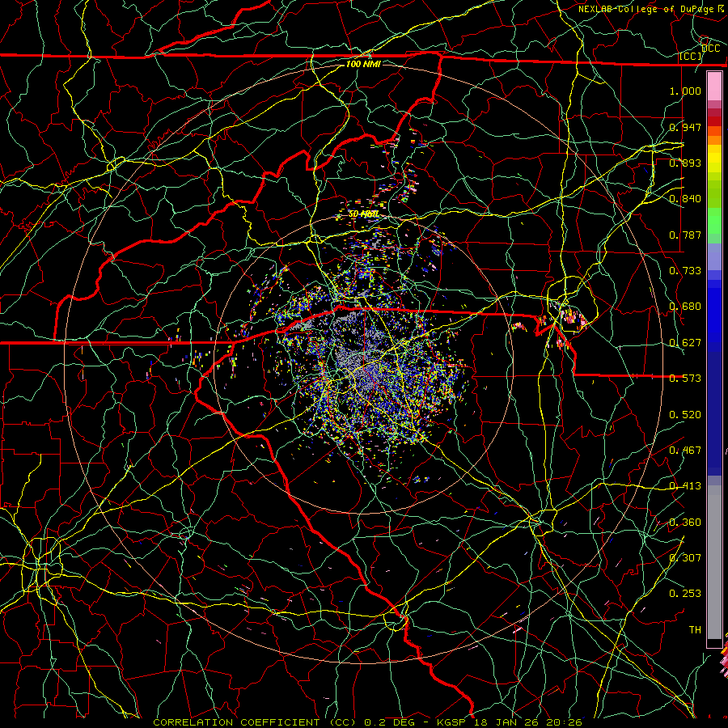Click the 0.253 scale value
This screenshot has height=728, width=728.
tap(685, 594)
